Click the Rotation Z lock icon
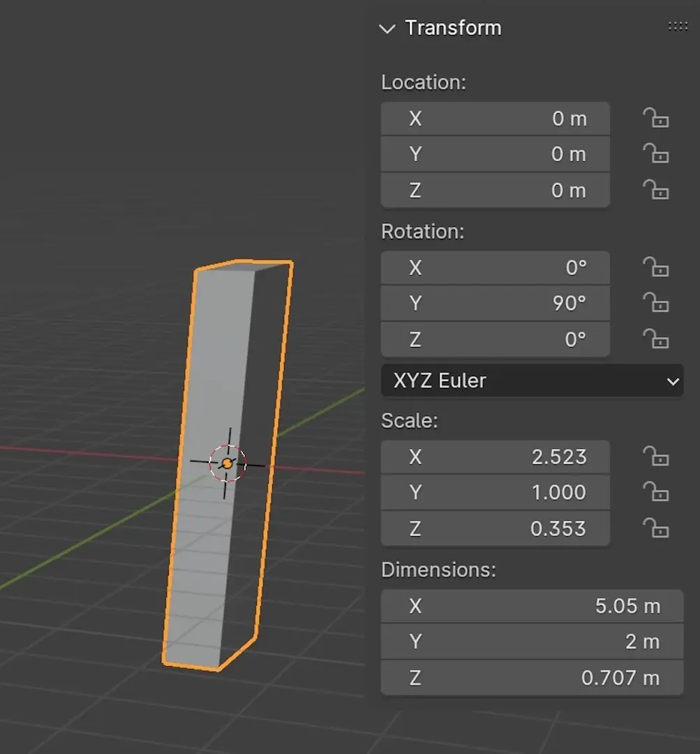 point(655,340)
